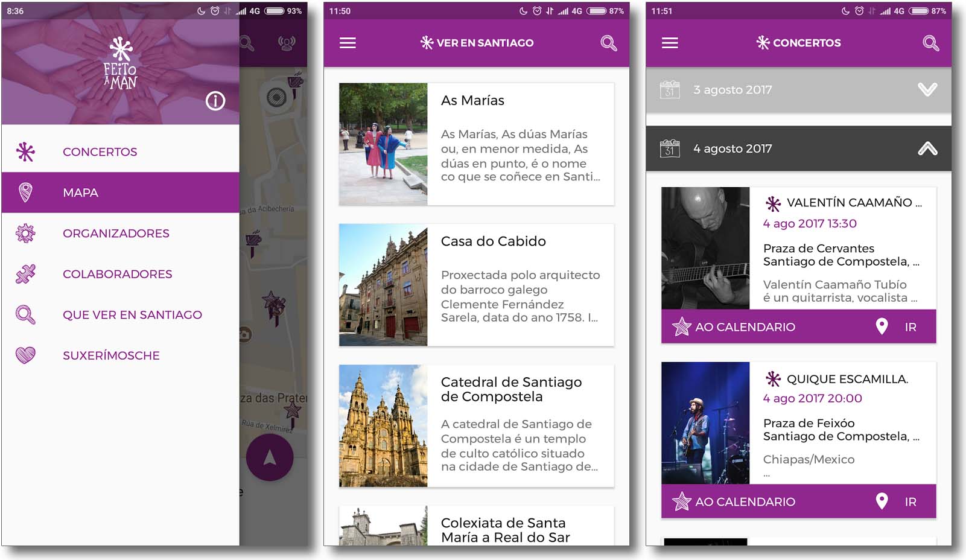
Task: Open the Casa do Cabido card title
Action: (x=494, y=241)
